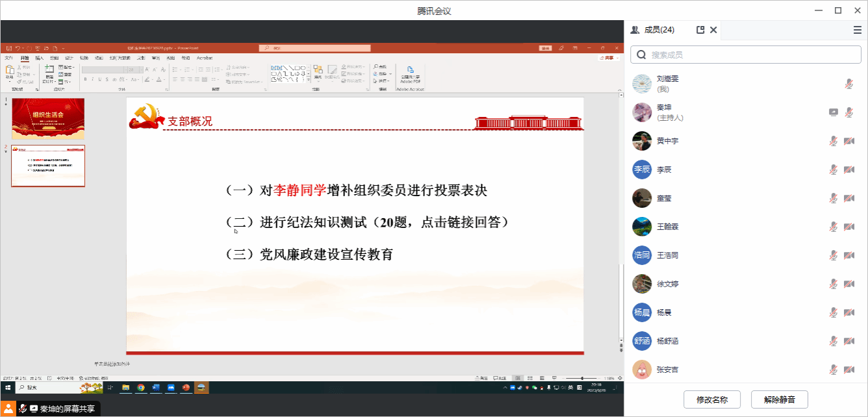
Task: Click the 搜索成员 search field
Action: 746,55
